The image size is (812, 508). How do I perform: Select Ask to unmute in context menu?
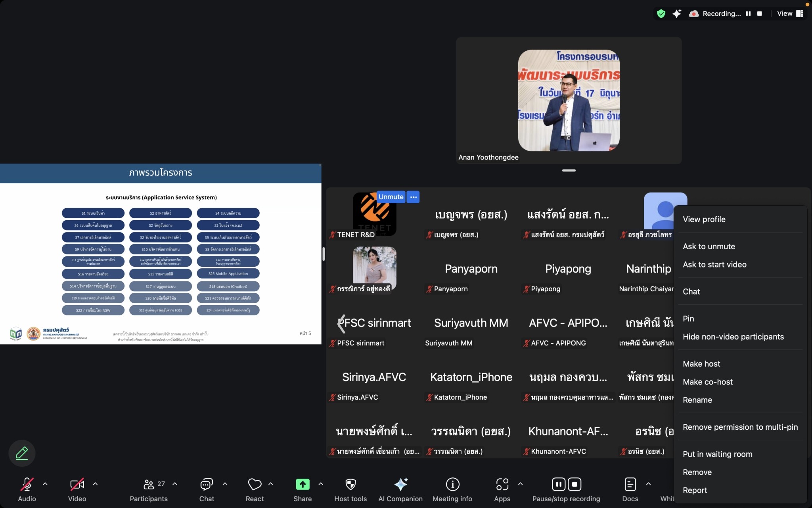tap(709, 246)
